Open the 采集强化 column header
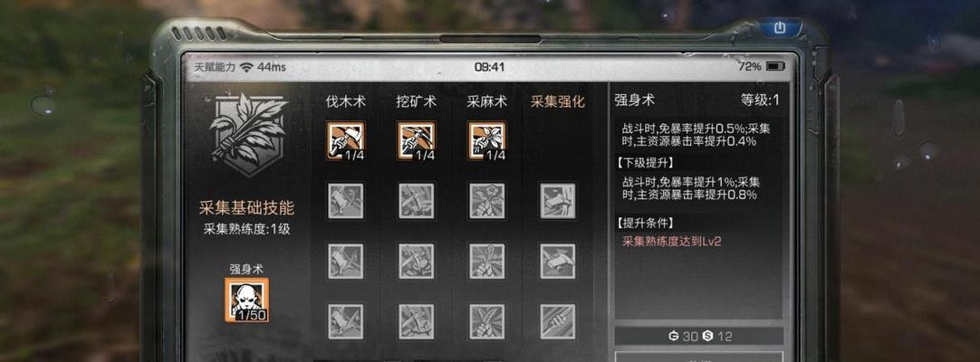 coord(558,101)
